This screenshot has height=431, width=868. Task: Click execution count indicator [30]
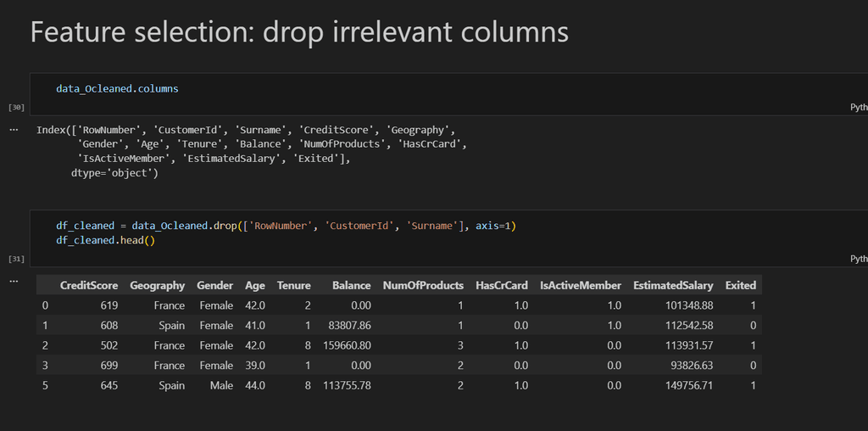coord(16,108)
